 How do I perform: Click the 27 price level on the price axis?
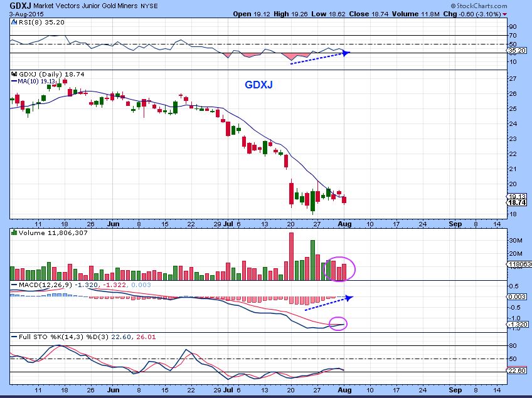513,78
